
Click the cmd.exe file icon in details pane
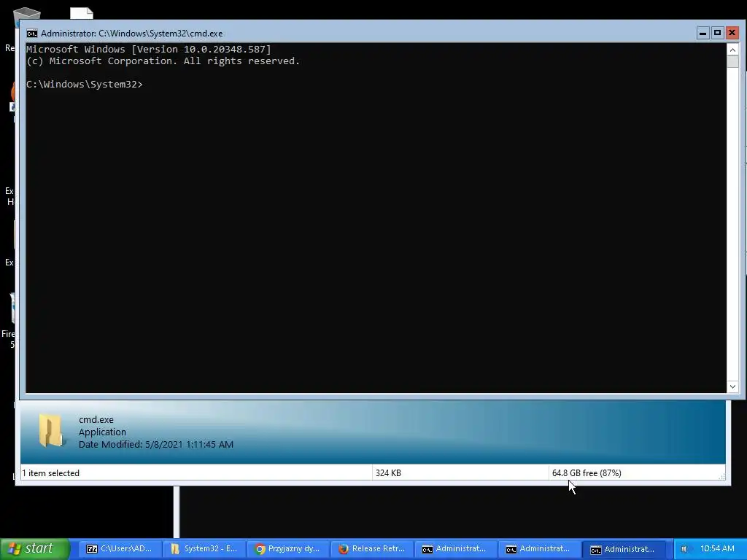(51, 430)
